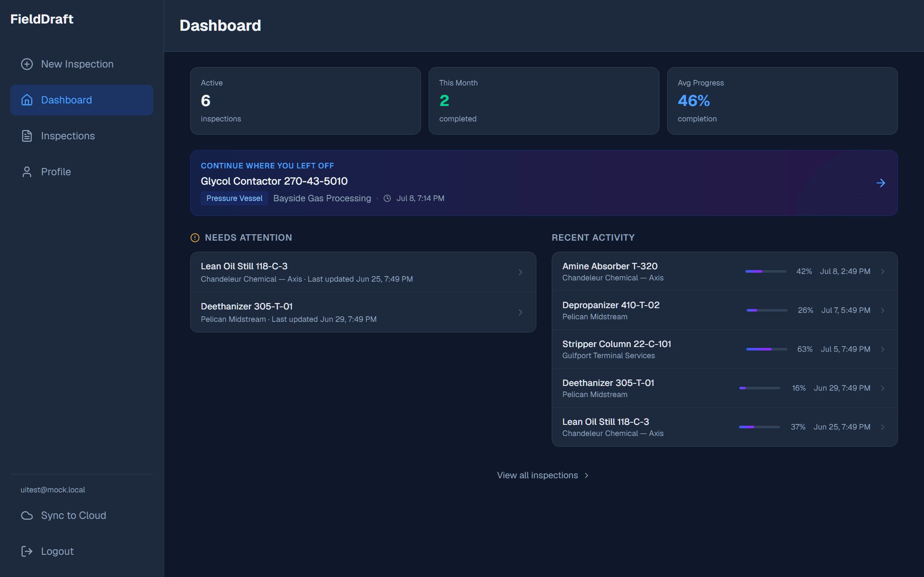Open chevron on Lean Oil Still recent activity row
The image size is (924, 577).
883,427
